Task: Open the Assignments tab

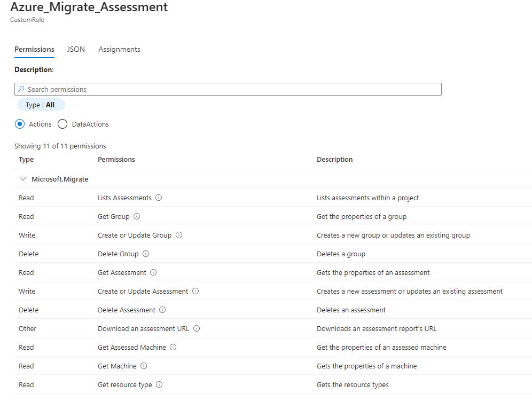Action: [119, 49]
